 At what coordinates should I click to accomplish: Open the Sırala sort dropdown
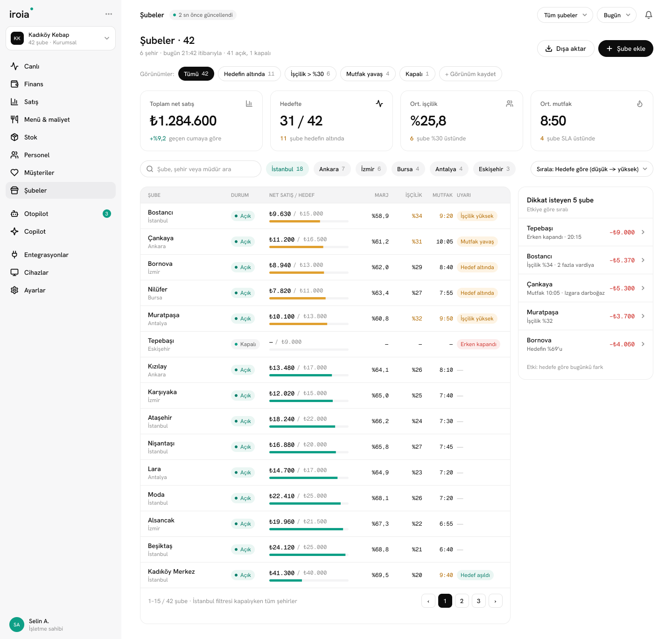click(x=592, y=169)
